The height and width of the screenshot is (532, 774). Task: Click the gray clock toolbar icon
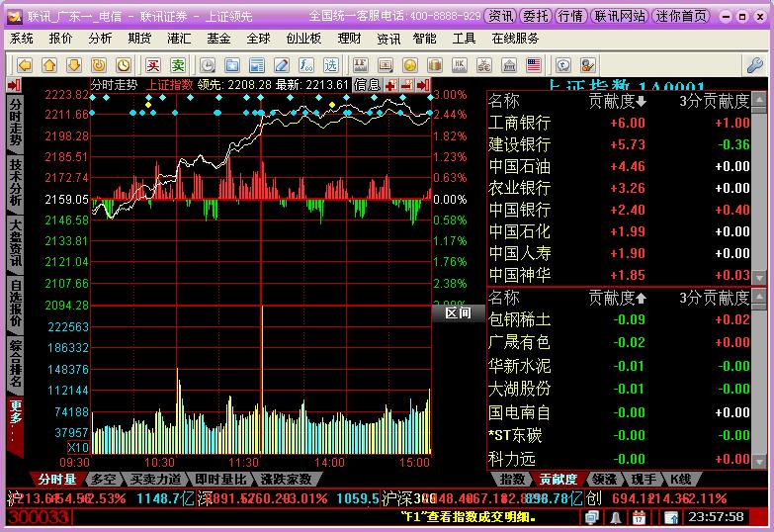208,65
